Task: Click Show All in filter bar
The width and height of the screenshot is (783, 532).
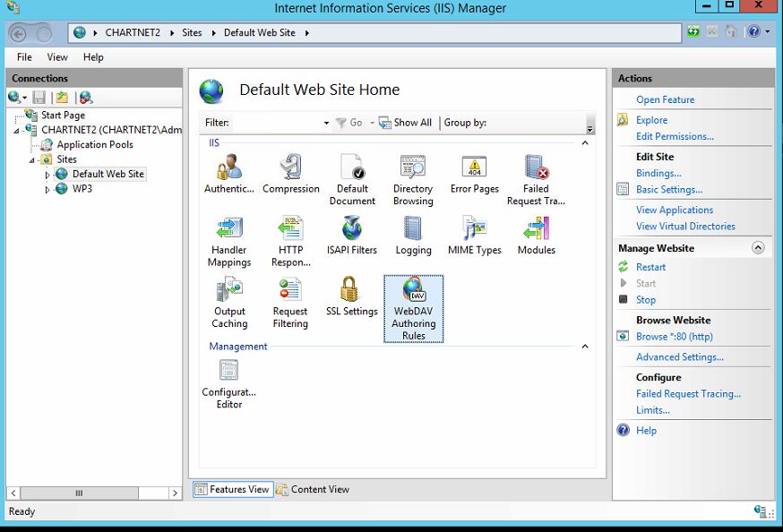Action: (406, 123)
